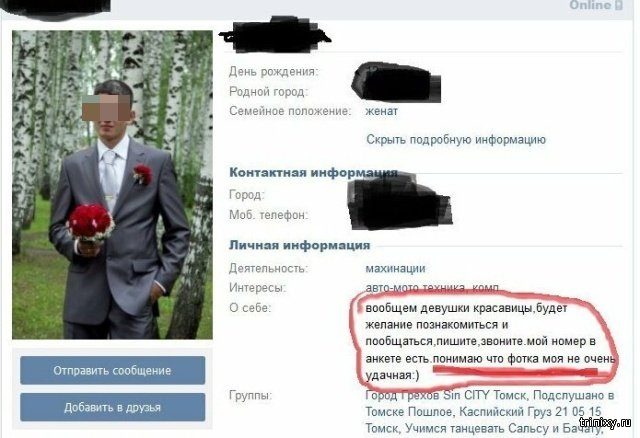The width and height of the screenshot is (640, 438).
Task: Click the Личная информация section header
Action: [300, 245]
